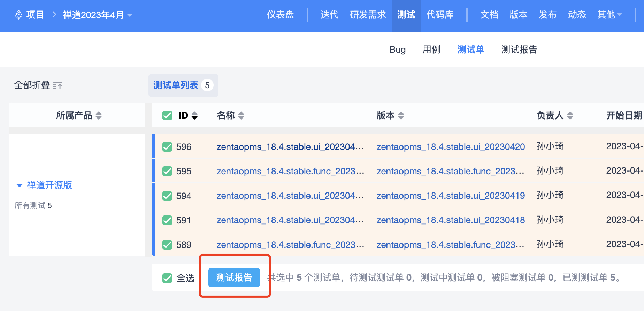
Task: Uncheck the checkbox for test 596
Action: tap(167, 147)
